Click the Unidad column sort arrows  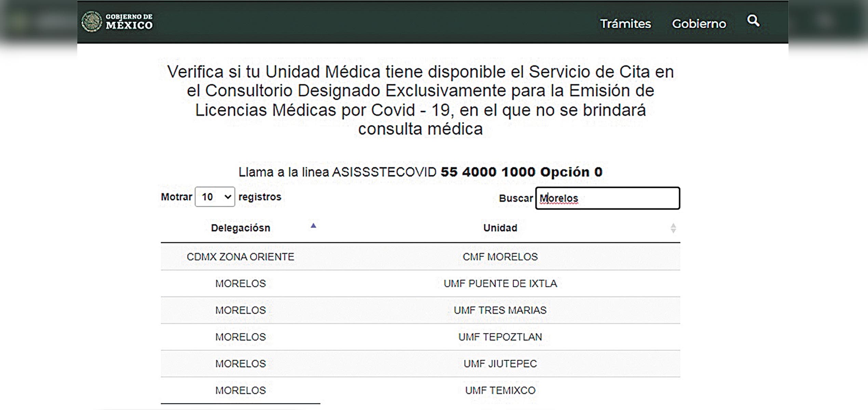point(673,228)
